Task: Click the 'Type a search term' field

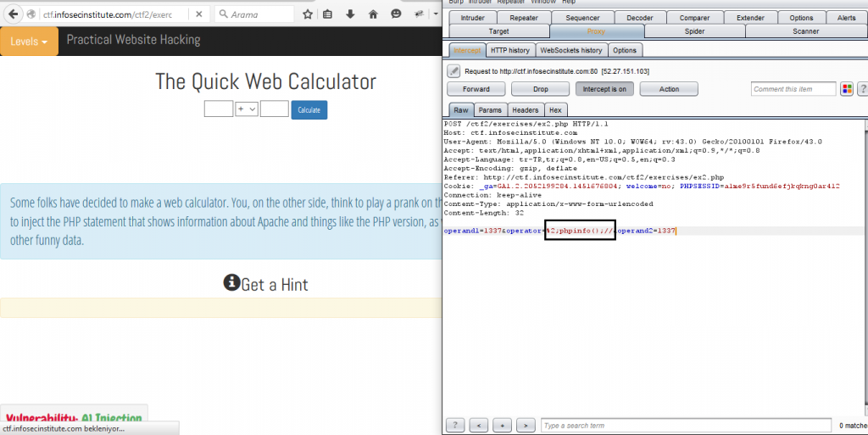Action: [685, 425]
